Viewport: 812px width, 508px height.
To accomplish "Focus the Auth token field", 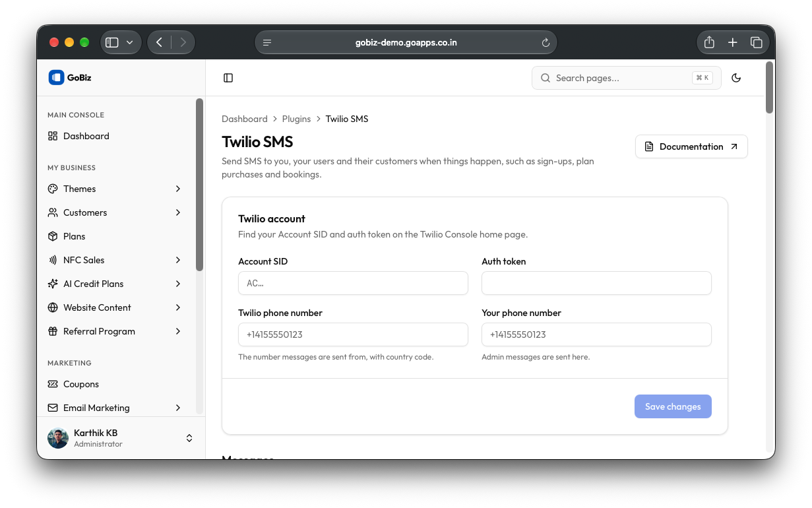I will (596, 283).
